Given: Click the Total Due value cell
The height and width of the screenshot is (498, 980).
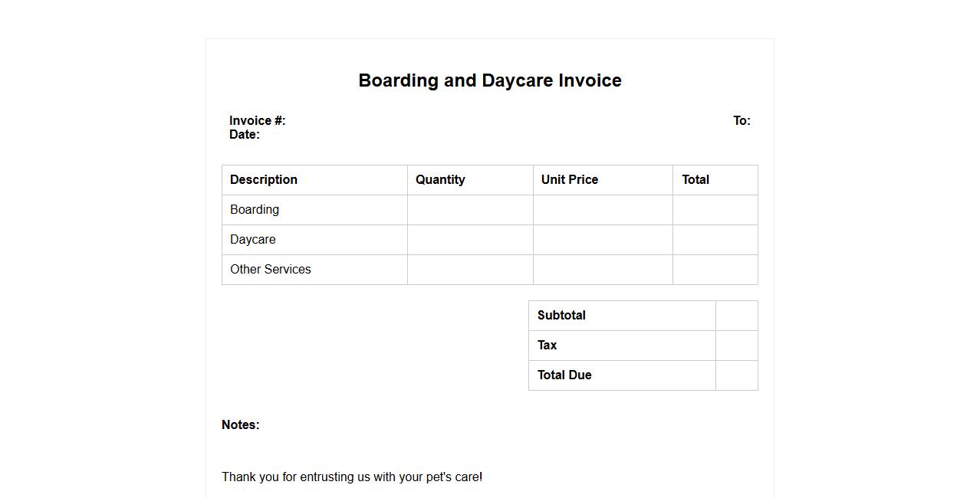Looking at the screenshot, I should (x=736, y=375).
